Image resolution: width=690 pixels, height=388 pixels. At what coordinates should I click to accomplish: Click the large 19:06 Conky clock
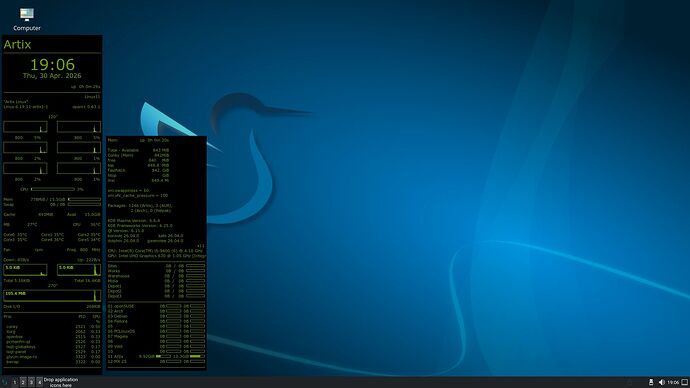click(x=52, y=65)
